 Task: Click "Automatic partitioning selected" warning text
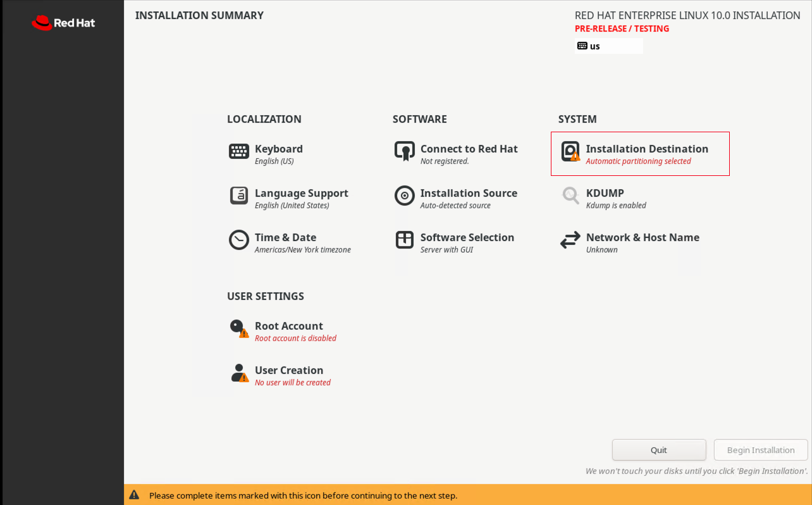point(638,161)
